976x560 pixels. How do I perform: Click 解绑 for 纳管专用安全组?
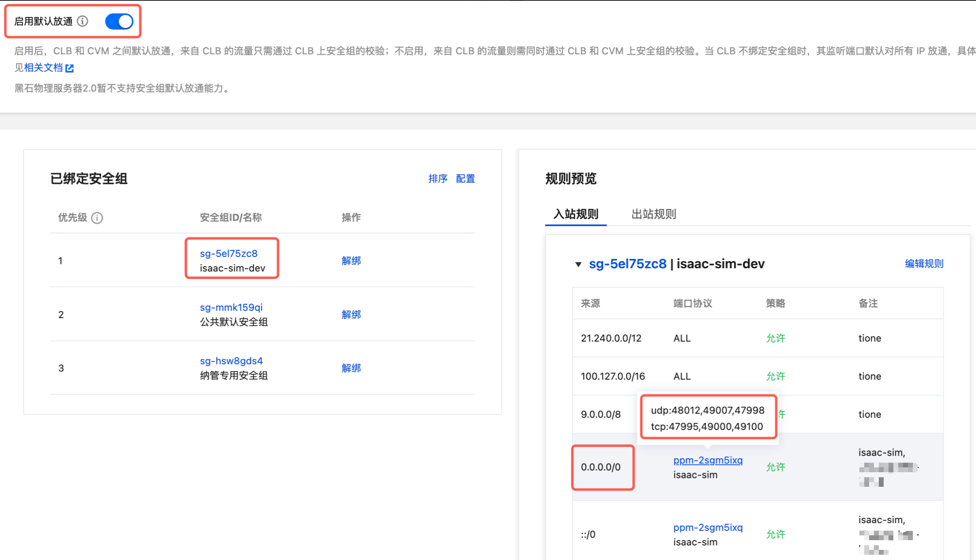(x=351, y=368)
